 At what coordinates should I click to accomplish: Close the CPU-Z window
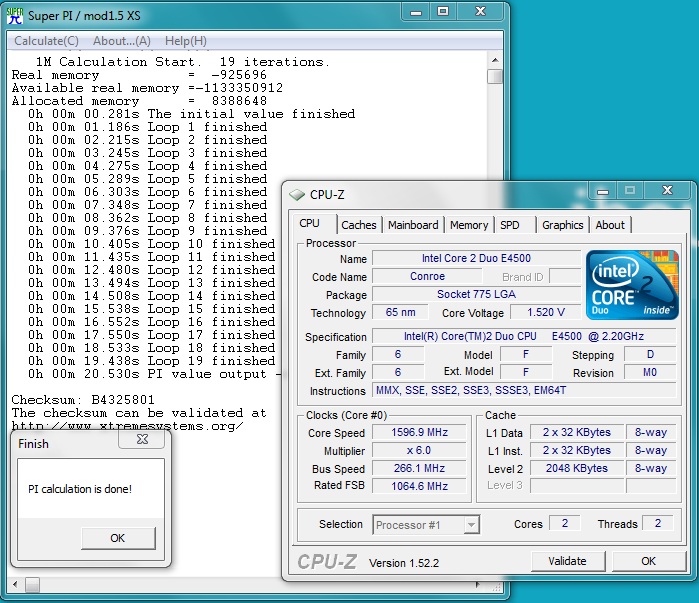click(667, 191)
